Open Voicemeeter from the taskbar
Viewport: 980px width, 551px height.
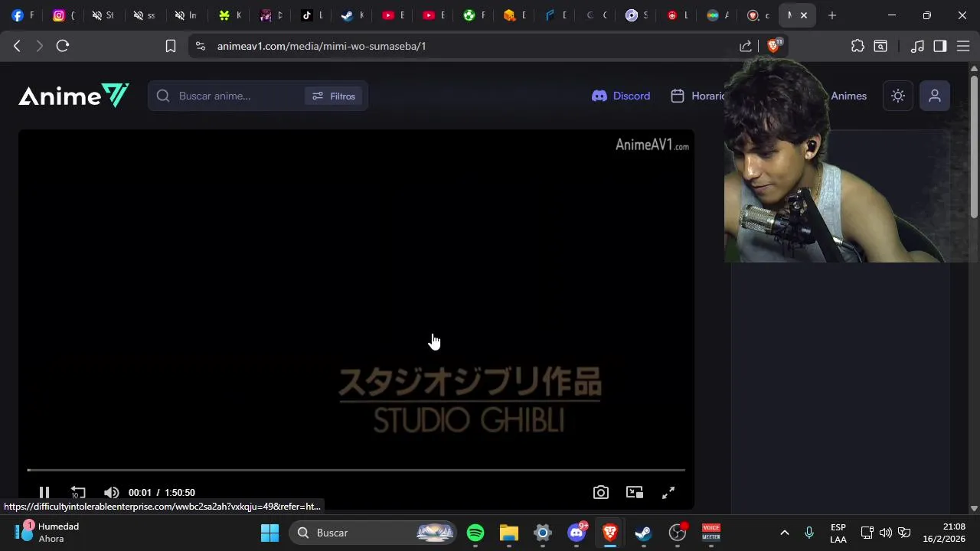click(x=711, y=533)
